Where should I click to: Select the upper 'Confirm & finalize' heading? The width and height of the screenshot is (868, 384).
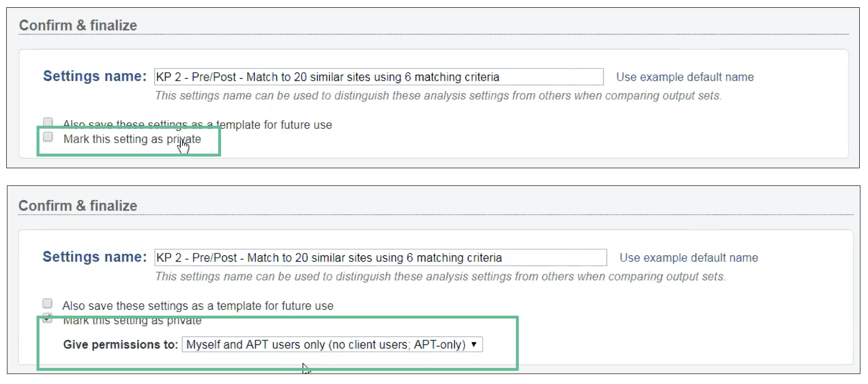click(x=78, y=25)
